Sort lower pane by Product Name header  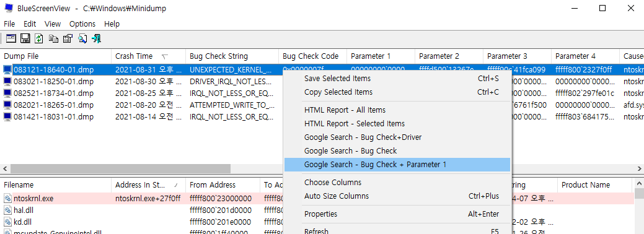(x=595, y=184)
